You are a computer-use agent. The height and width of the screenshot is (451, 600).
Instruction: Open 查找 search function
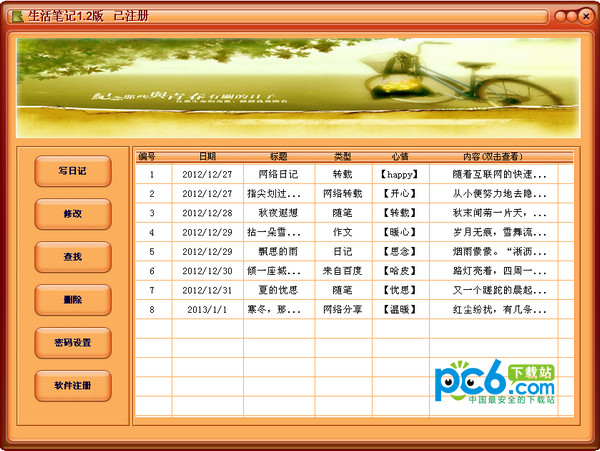click(72, 257)
